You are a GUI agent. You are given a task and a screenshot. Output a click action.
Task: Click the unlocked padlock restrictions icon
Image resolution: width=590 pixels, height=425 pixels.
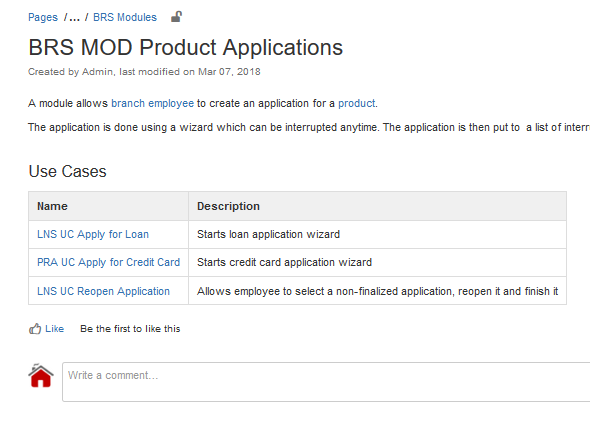(176, 17)
